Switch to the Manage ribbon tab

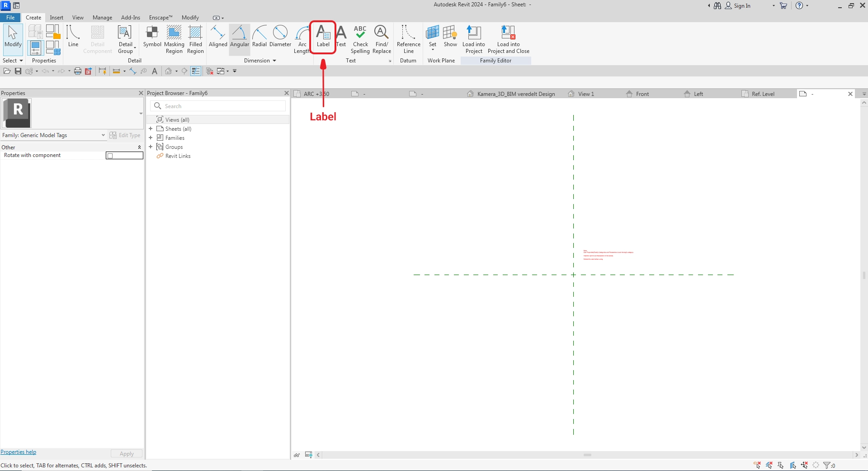(102, 18)
